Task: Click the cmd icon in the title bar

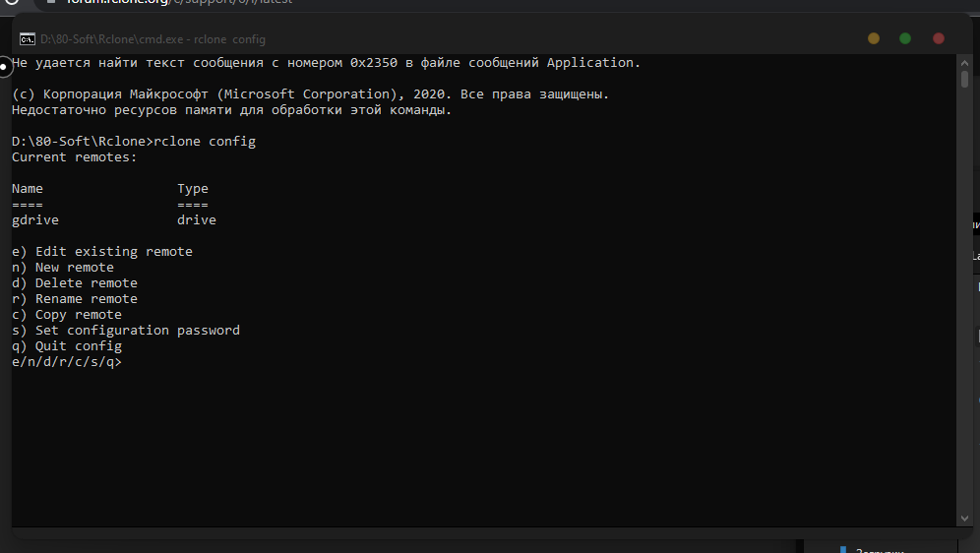Action: click(29, 39)
